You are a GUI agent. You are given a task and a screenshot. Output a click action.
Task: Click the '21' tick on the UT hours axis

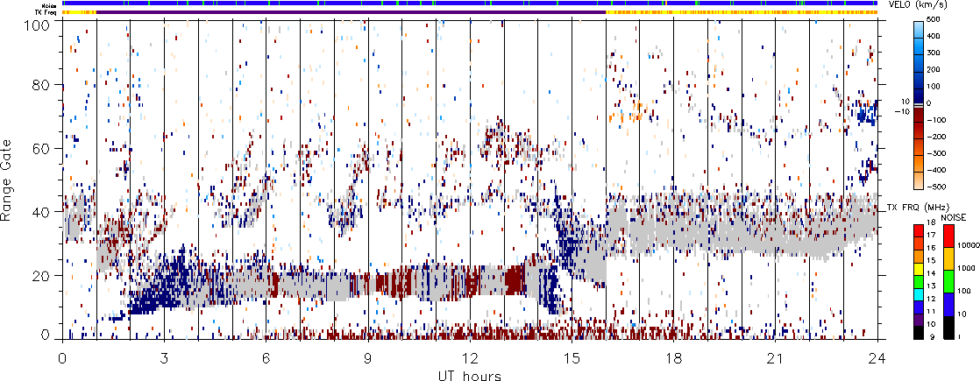pos(776,357)
